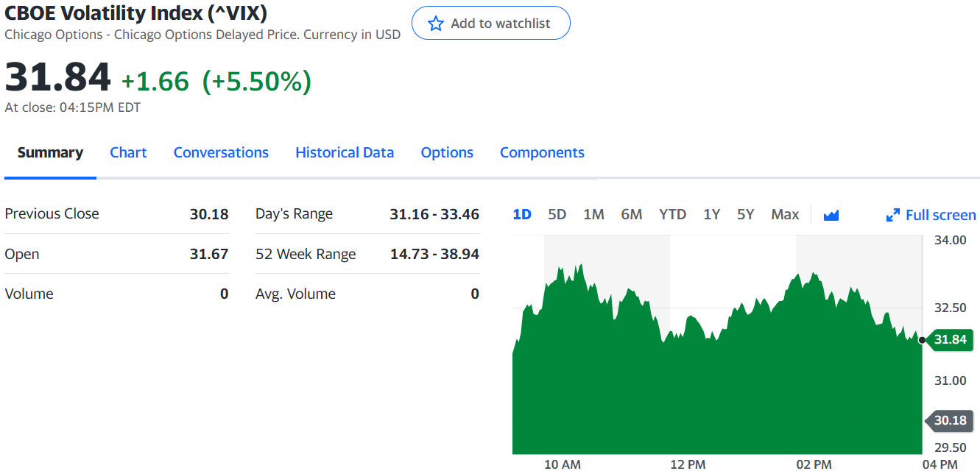Click the Open value 31.67
Image resolution: width=980 pixels, height=471 pixels.
[209, 254]
